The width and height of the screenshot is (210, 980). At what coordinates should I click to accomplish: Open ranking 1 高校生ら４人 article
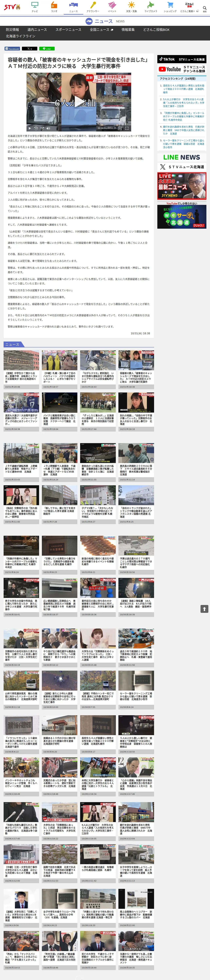183,89
